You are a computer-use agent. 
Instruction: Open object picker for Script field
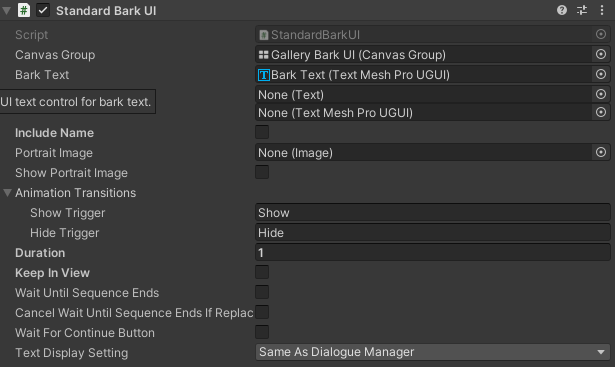[601, 35]
